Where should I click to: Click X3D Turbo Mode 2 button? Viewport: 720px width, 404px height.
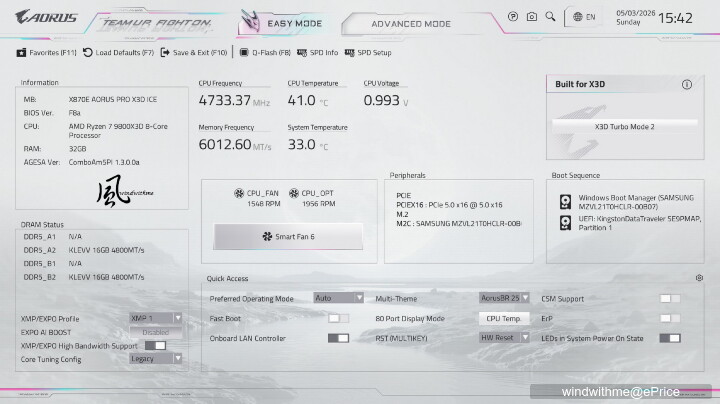point(624,127)
